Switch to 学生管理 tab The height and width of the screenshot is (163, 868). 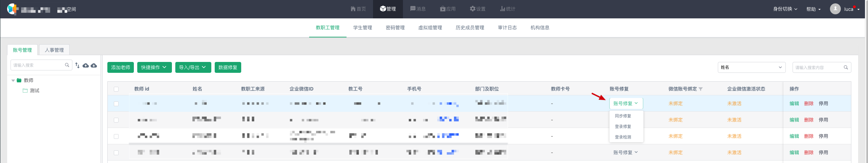[362, 28]
